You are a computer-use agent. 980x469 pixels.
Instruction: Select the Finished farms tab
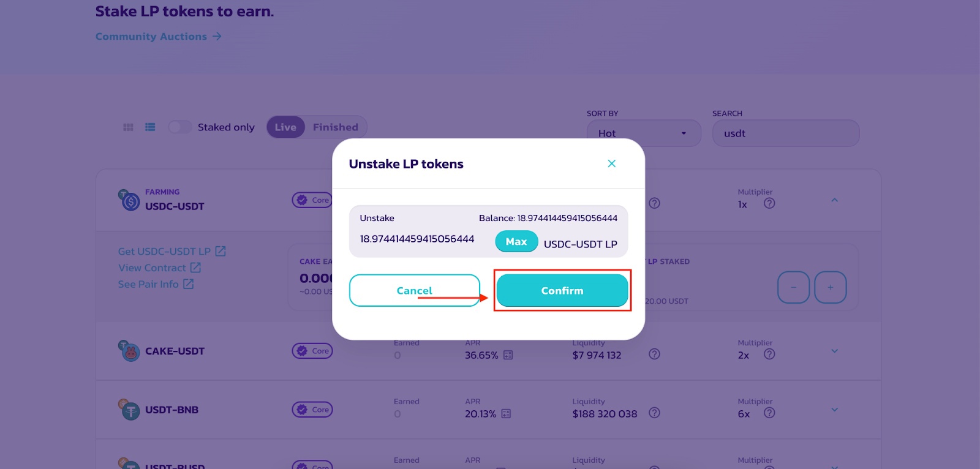click(x=336, y=127)
